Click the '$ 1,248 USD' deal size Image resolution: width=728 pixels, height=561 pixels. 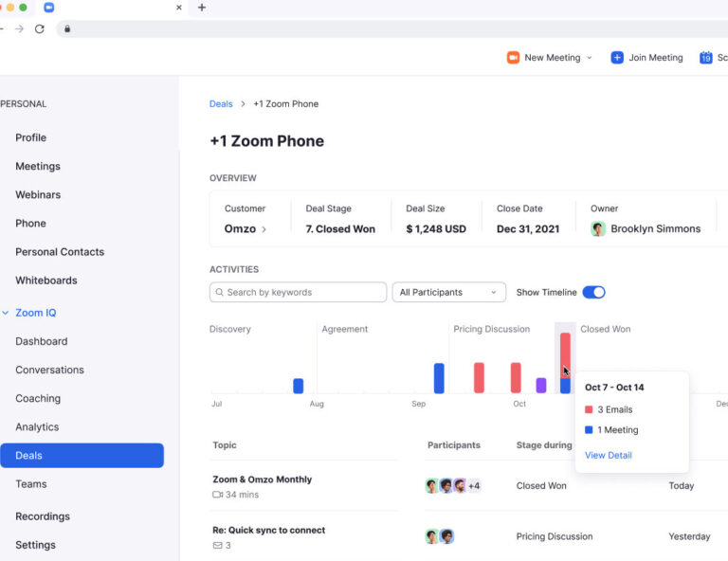point(436,228)
